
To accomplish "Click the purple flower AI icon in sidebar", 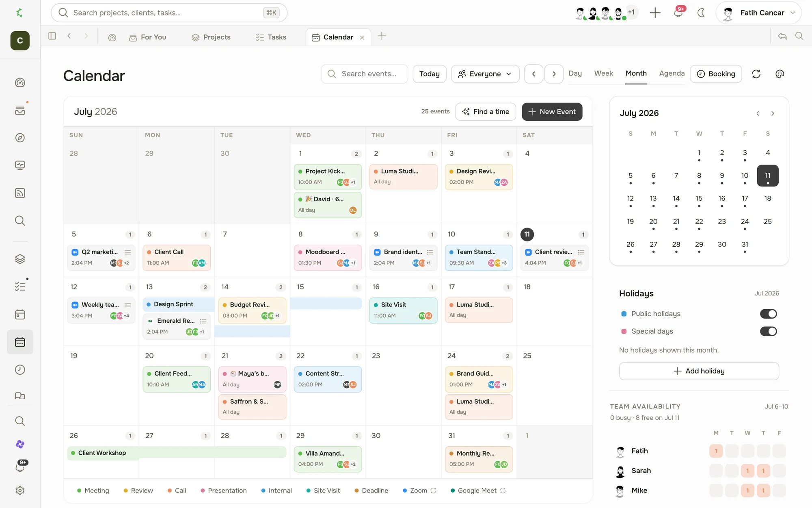I will click(20, 444).
